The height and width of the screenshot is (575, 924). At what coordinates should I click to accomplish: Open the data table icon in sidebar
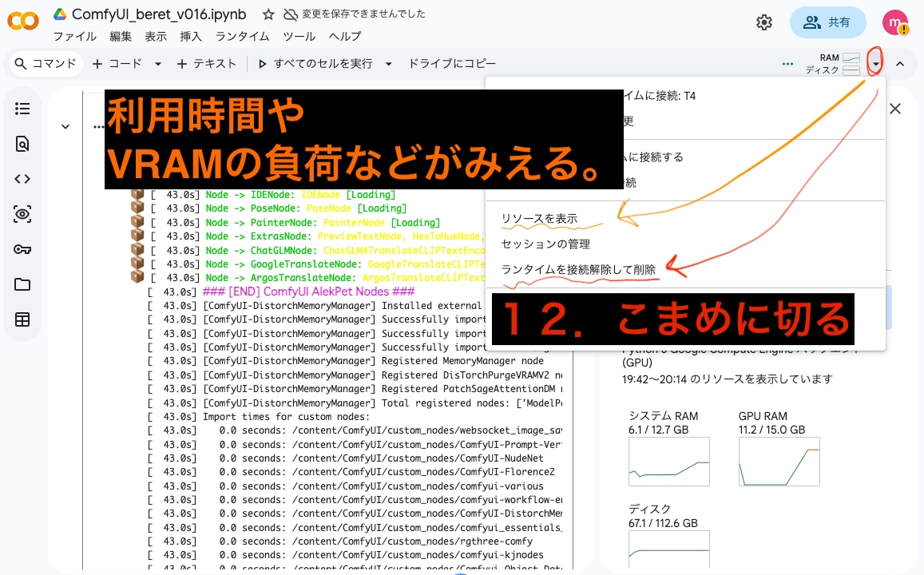coord(22,319)
